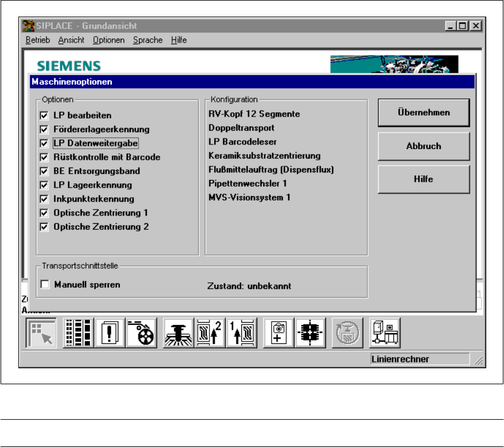Maximize the SIPLACE window
The height and width of the screenshot is (447, 504).
pos(463,25)
